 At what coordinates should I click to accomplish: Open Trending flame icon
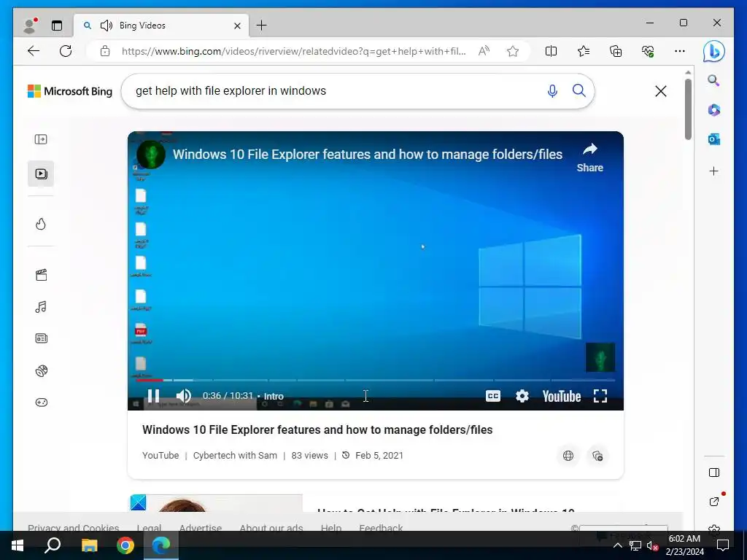(41, 224)
